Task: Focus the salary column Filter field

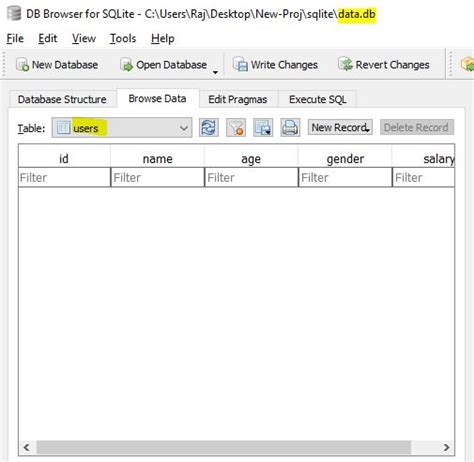Action: 424,178
